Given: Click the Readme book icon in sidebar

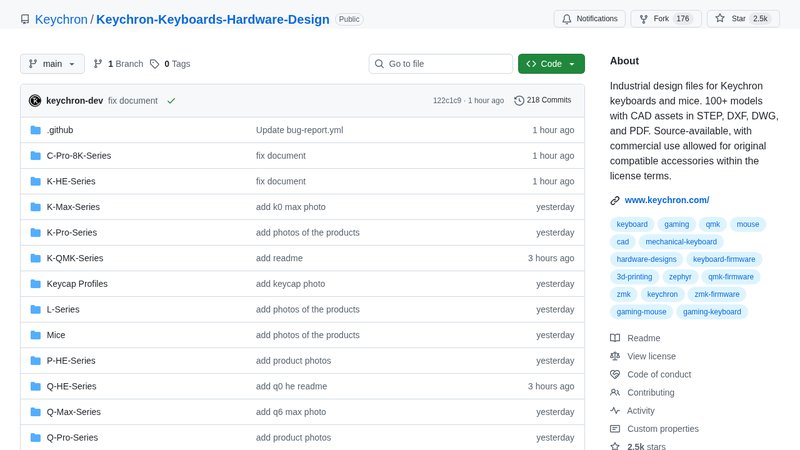Looking at the screenshot, I should pyautogui.click(x=615, y=338).
